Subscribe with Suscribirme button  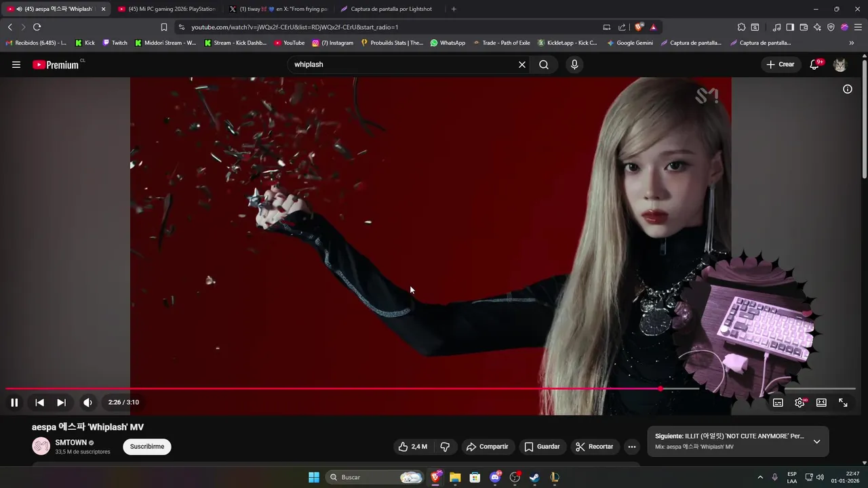coord(147,447)
